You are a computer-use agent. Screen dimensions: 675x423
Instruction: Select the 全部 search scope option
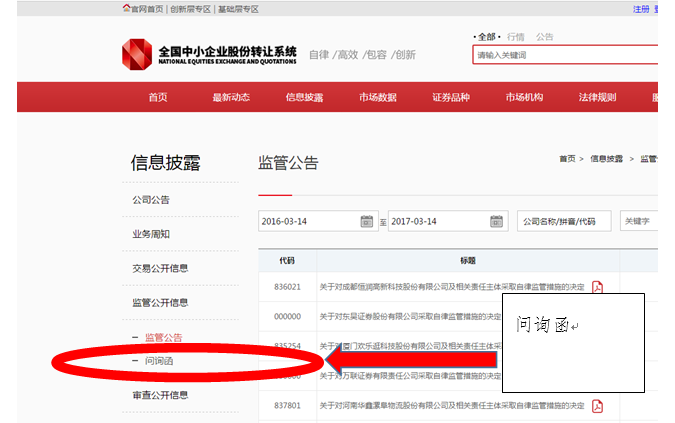pyautogui.click(x=486, y=37)
